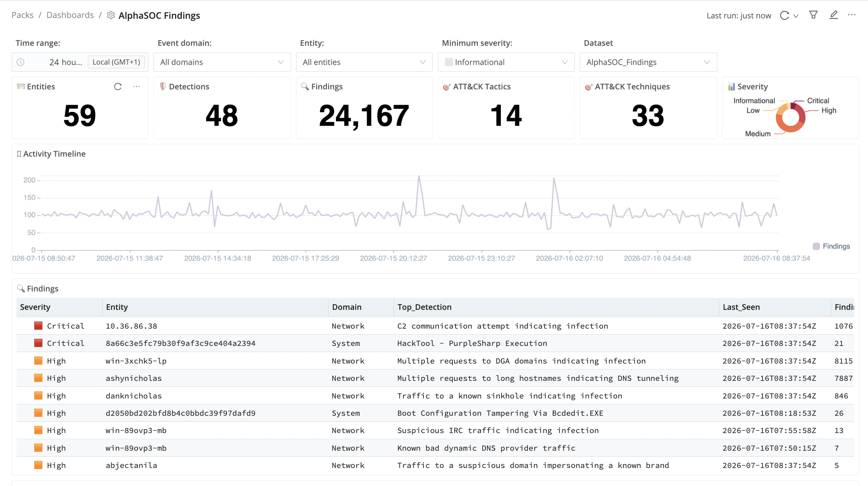Click 'Known bad dynamic DNS provider traffic'
The width and height of the screenshot is (868, 486).
[486, 448]
